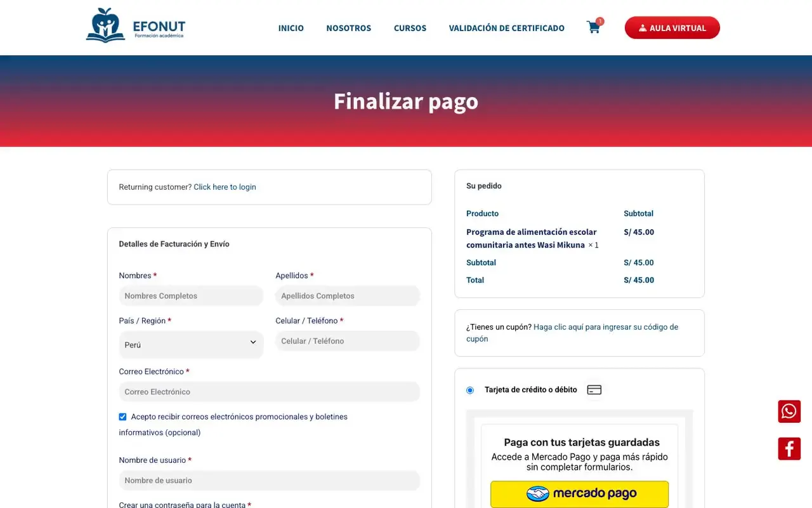
Task: Focus the Nombre de usuario field
Action: click(x=270, y=481)
